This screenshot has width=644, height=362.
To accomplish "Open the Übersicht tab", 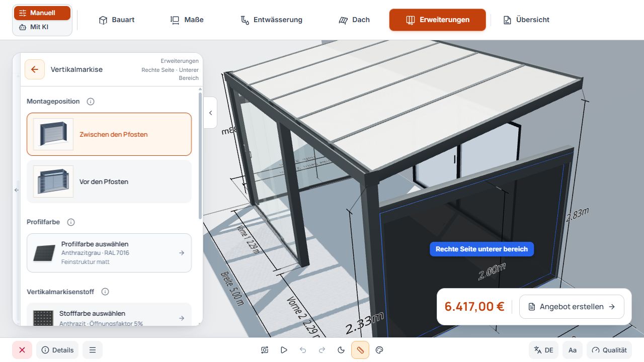I will point(526,20).
